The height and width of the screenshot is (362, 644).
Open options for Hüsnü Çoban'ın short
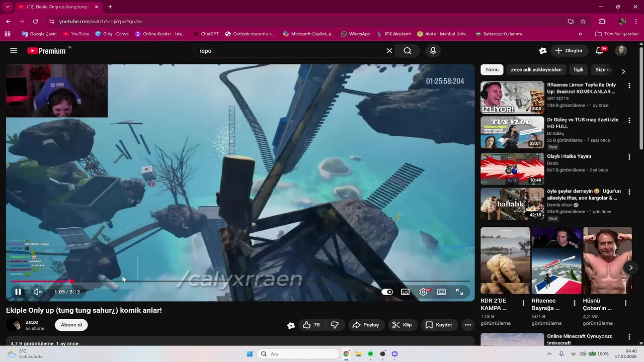coord(625,303)
